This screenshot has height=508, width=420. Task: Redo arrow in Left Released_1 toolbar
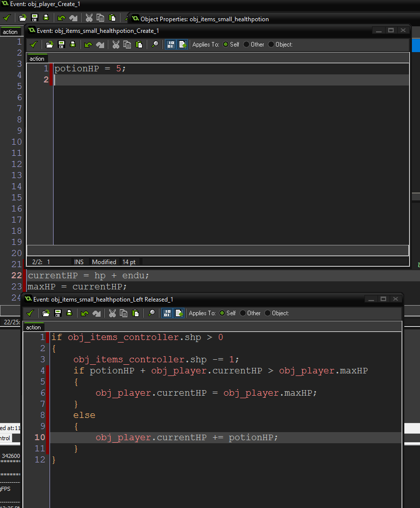pyautogui.click(x=97, y=313)
